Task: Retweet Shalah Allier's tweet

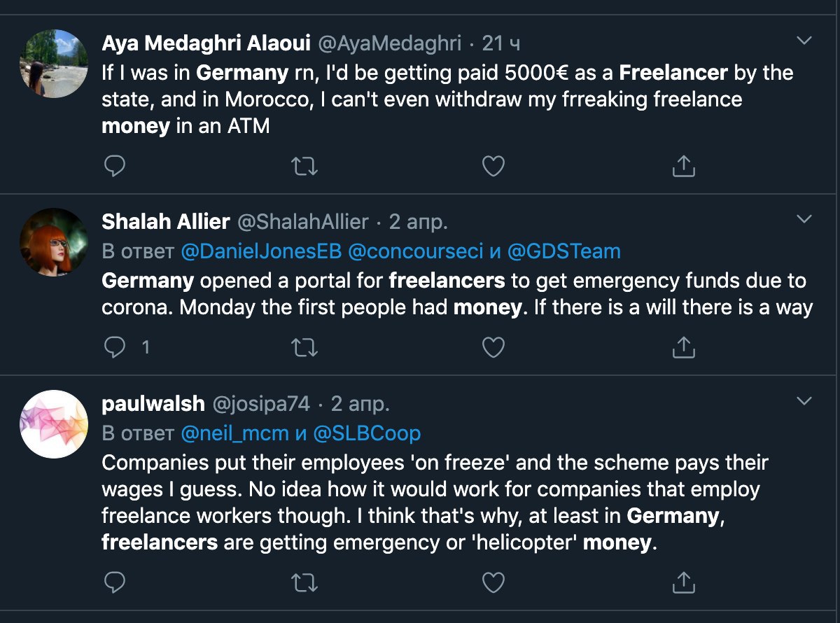Action: coord(304,347)
